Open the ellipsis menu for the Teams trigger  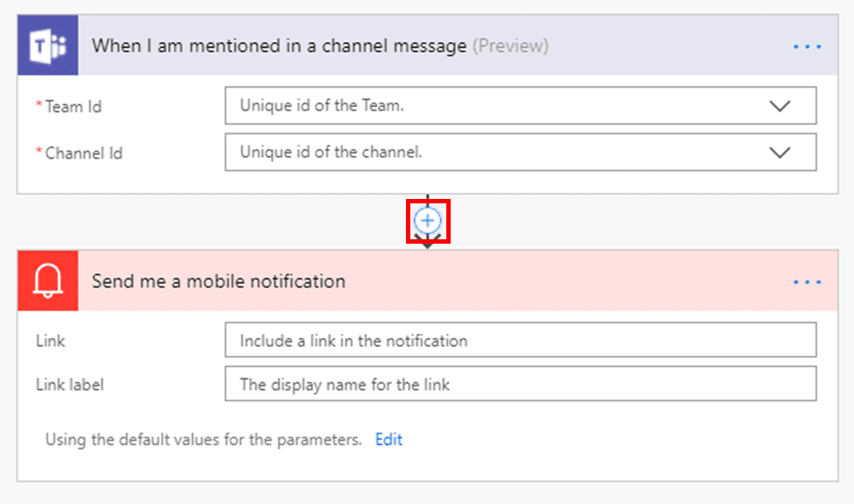[x=808, y=46]
